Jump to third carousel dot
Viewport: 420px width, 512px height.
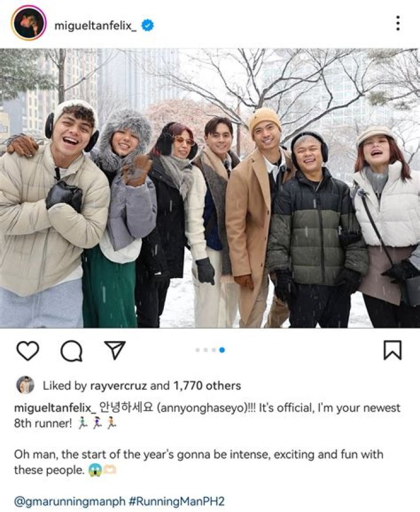pyautogui.click(x=213, y=350)
